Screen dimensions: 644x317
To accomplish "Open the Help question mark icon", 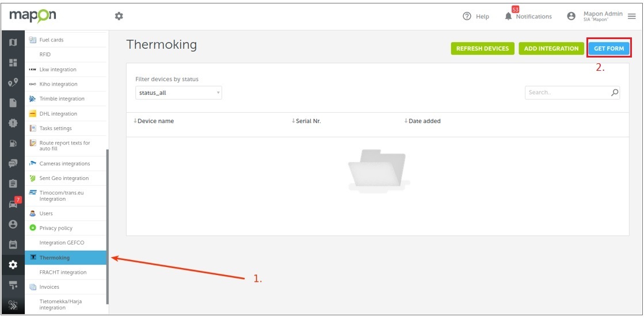I will click(x=467, y=17).
